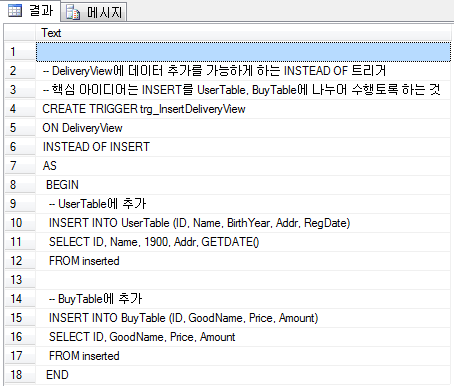454x386 pixels.
Task: Click the '-- BuyTable에 추가' comment cell
Action: click(x=243, y=299)
